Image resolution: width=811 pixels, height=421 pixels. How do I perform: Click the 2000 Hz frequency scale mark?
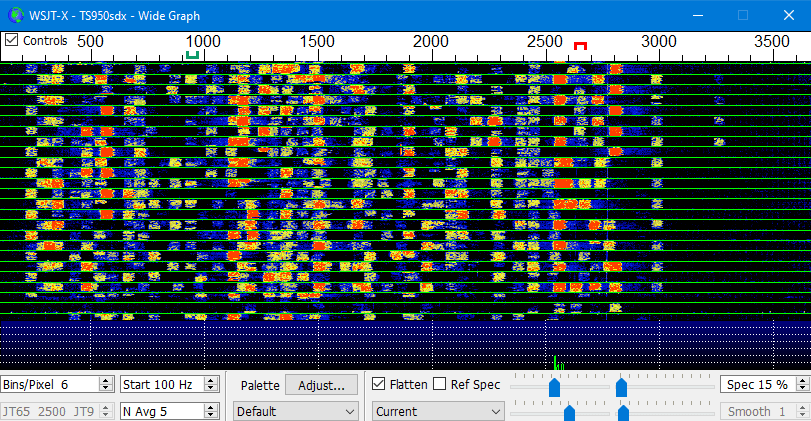click(430, 41)
